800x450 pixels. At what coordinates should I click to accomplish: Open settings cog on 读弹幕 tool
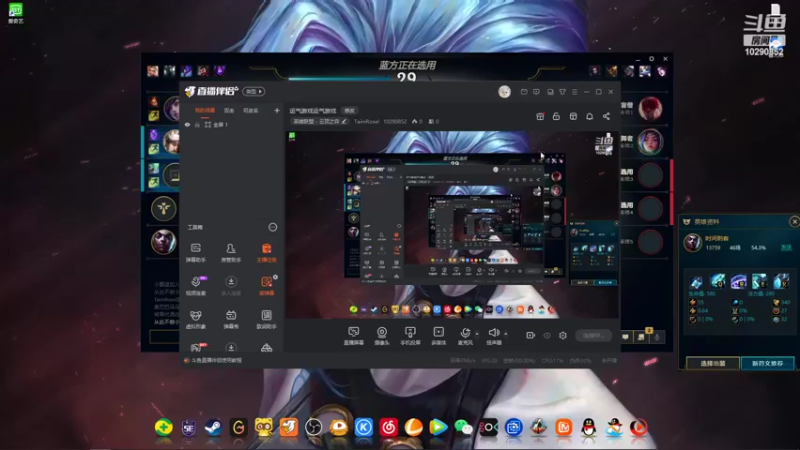tap(276, 277)
